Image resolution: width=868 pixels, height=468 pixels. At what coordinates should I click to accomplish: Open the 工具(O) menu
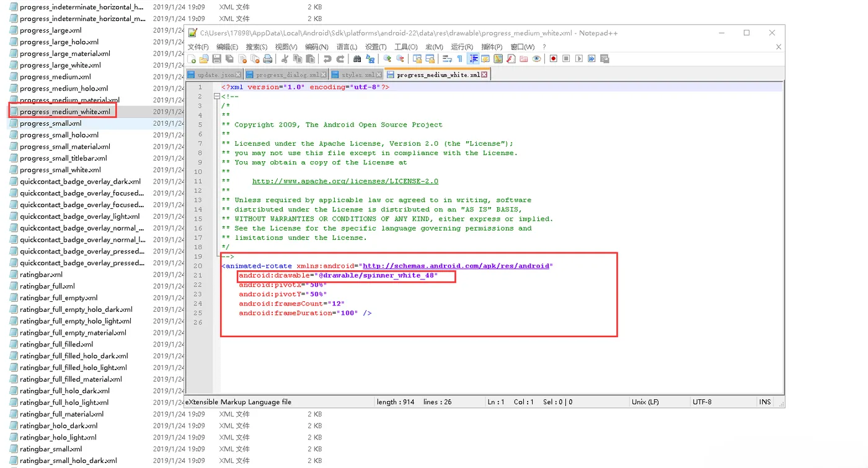click(405, 46)
